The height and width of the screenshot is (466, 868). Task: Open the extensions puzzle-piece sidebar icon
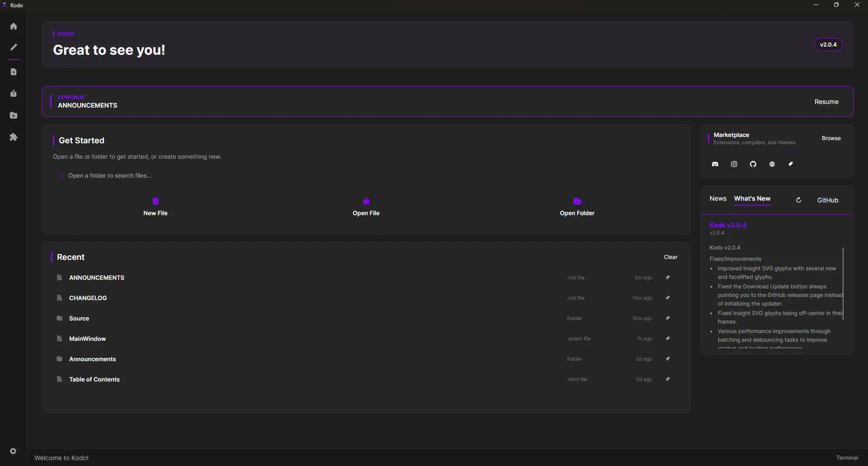coord(14,137)
